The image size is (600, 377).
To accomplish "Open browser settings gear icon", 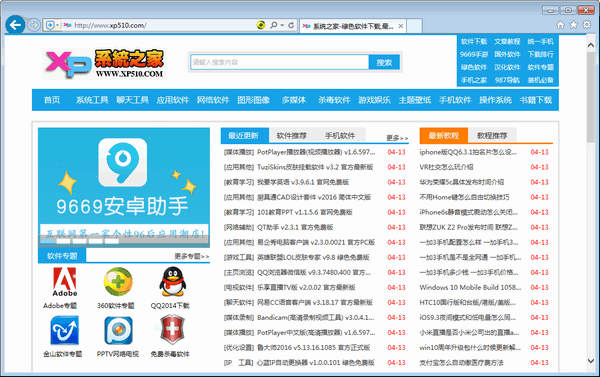I will (587, 25).
